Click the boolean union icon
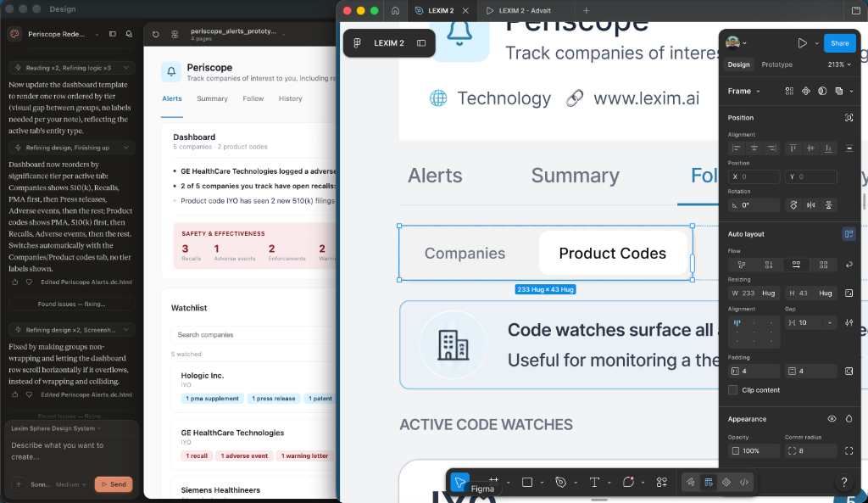This screenshot has width=868, height=503. click(839, 91)
